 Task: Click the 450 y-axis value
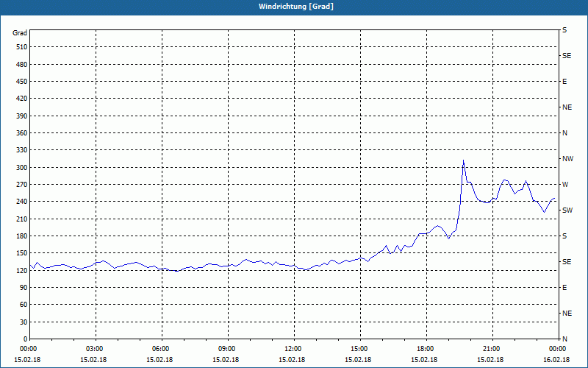(22, 82)
